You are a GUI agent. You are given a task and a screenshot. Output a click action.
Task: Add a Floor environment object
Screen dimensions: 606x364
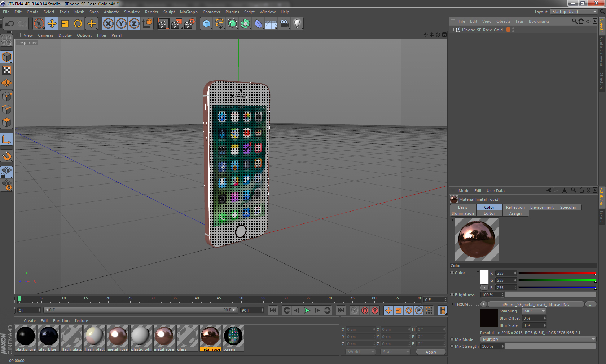pos(271,24)
